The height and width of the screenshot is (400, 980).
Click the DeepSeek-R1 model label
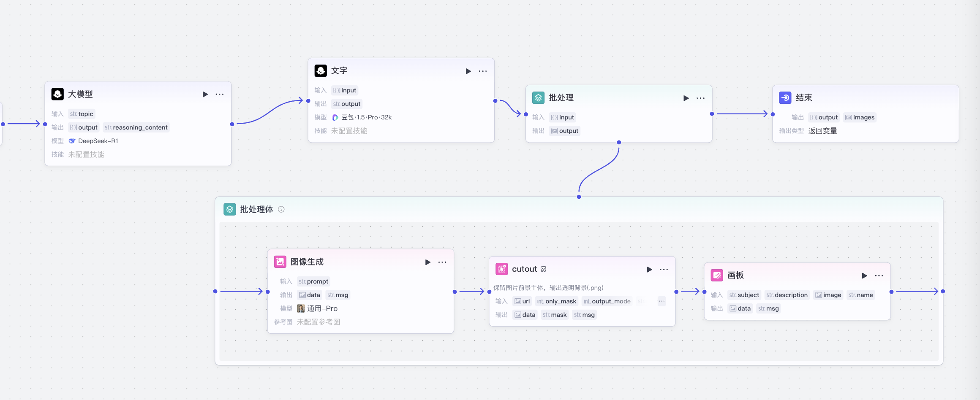click(x=98, y=141)
